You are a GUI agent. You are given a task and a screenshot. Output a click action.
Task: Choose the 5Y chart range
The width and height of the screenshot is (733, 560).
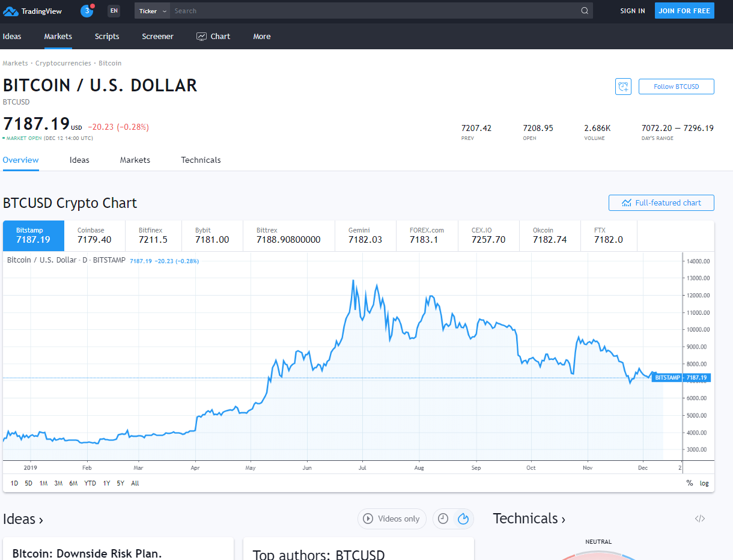(121, 483)
